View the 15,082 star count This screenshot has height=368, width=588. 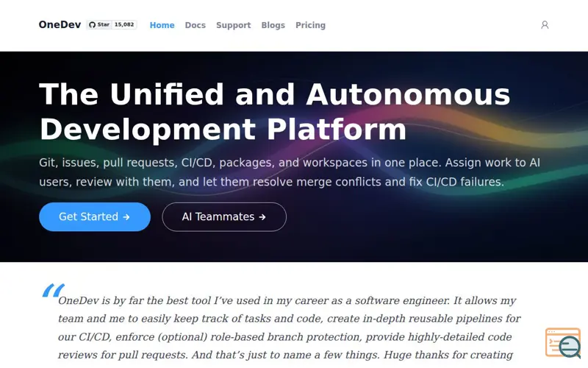[124, 25]
